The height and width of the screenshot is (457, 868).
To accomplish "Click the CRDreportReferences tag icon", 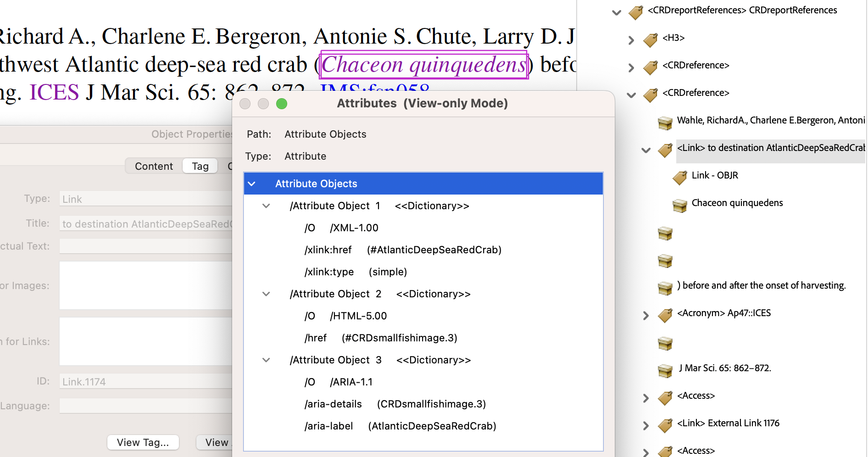I will 635,12.
